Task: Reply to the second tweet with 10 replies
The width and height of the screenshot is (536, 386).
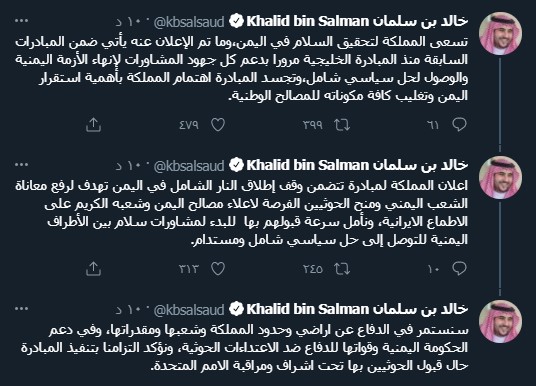Action: pyautogui.click(x=459, y=269)
